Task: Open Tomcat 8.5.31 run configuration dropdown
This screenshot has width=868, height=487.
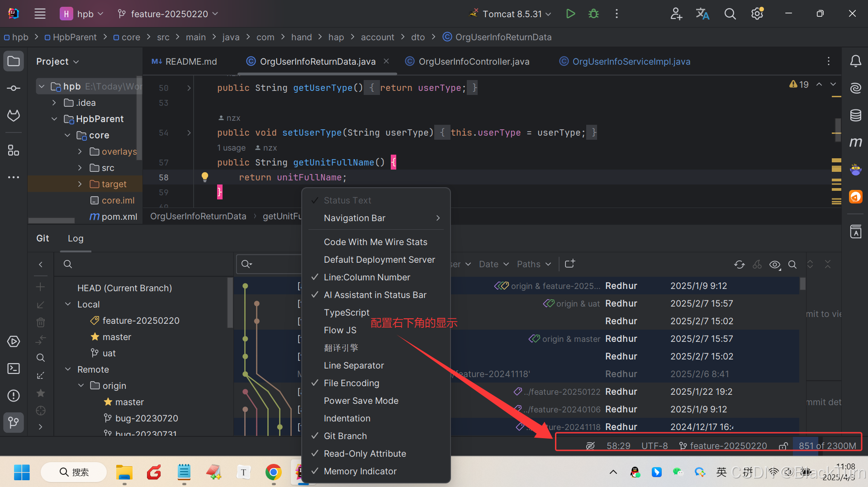Action: point(511,14)
